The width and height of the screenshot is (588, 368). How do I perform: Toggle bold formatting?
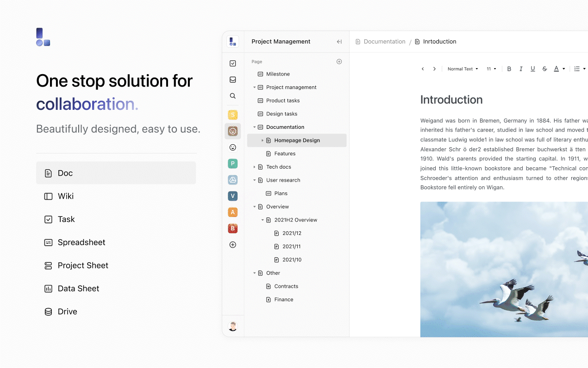(x=509, y=69)
